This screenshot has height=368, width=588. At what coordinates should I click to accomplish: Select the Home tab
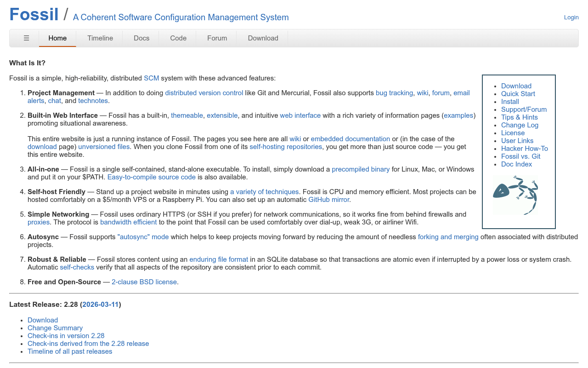coord(57,38)
